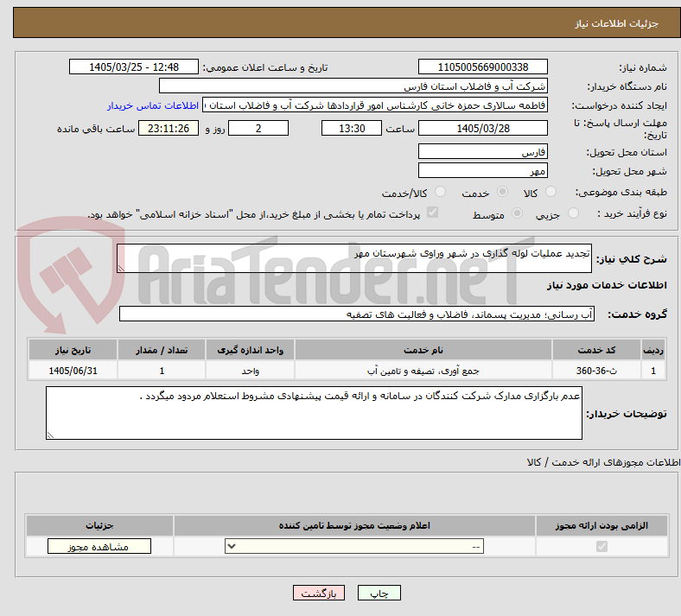This screenshot has width=681, height=616.
Task: Click the ردیف column header
Action: pyautogui.click(x=653, y=350)
